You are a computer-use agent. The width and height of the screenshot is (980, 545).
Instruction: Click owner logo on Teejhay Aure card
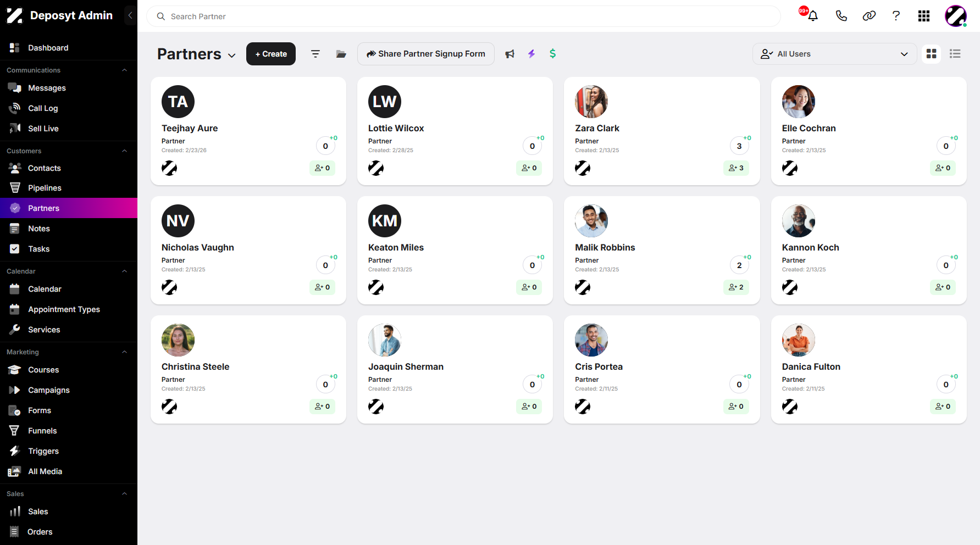pyautogui.click(x=169, y=168)
